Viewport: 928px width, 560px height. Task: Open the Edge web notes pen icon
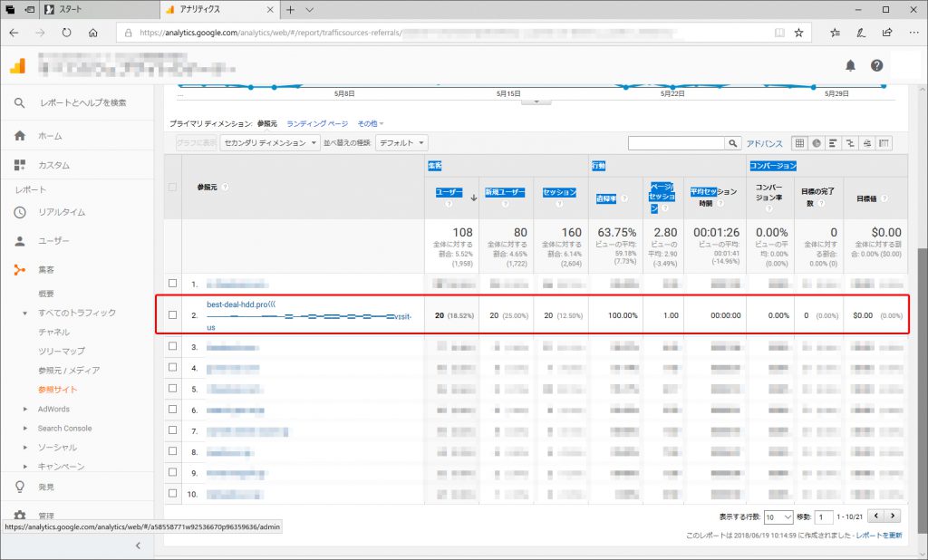pos(861,33)
